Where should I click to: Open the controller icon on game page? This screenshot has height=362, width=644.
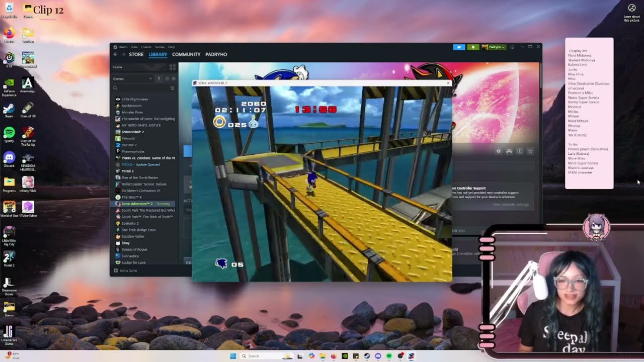(509, 151)
